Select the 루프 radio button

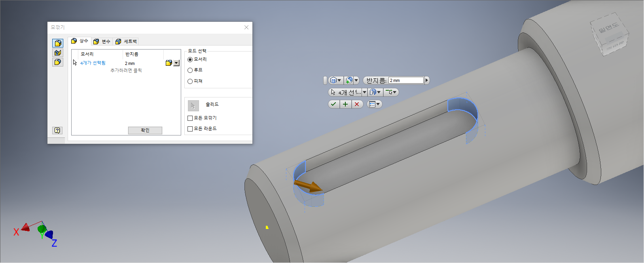(190, 70)
